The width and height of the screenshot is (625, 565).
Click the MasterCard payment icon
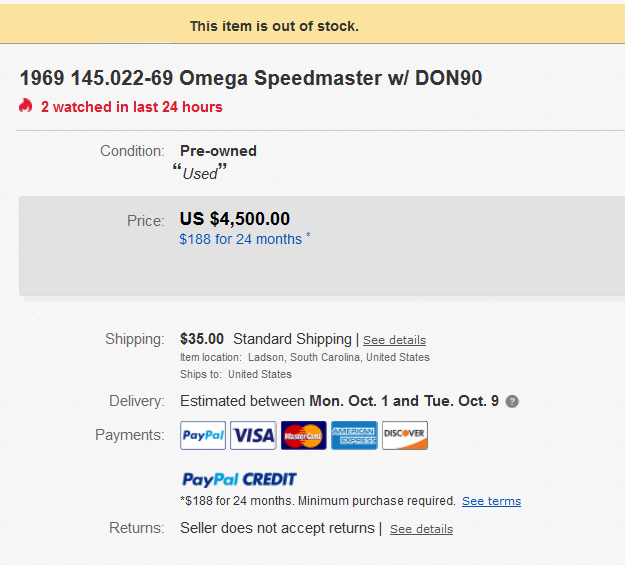(x=303, y=436)
